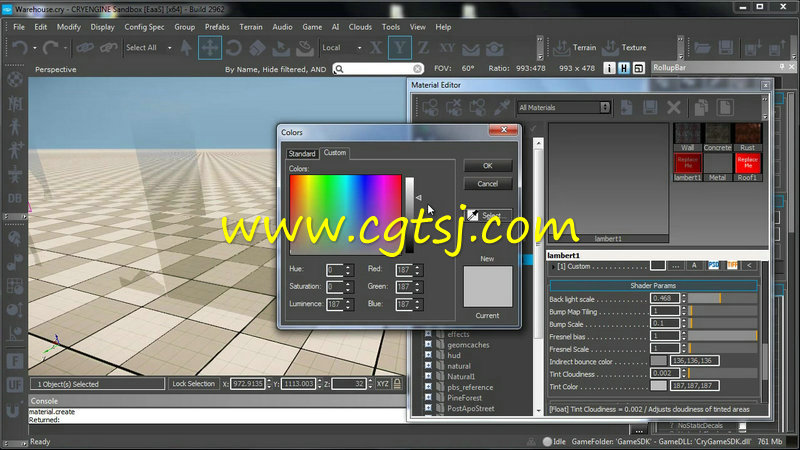Toggle the Z axis constraint
This screenshot has width=800, height=450.
coord(423,48)
